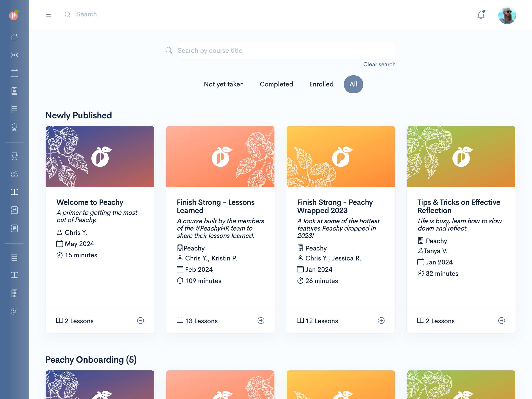Image resolution: width=532 pixels, height=399 pixels.
Task: Toggle the hamburger menu icon
Action: tap(49, 15)
